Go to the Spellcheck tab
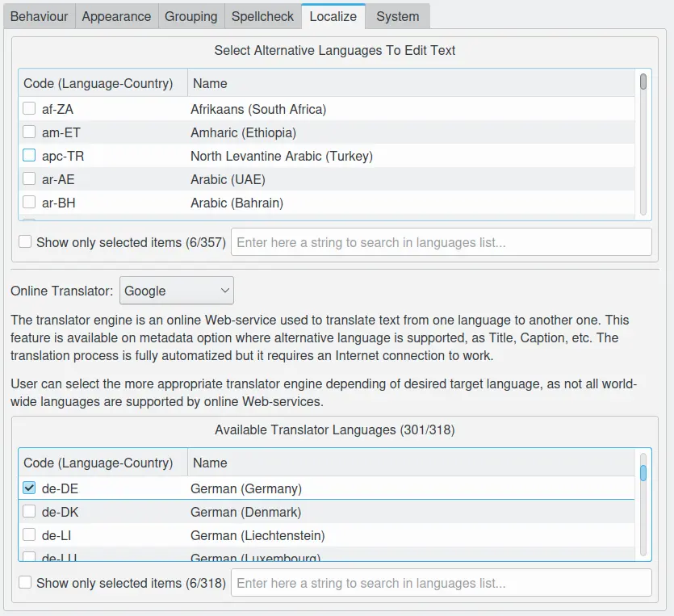The image size is (674, 616). click(x=262, y=16)
